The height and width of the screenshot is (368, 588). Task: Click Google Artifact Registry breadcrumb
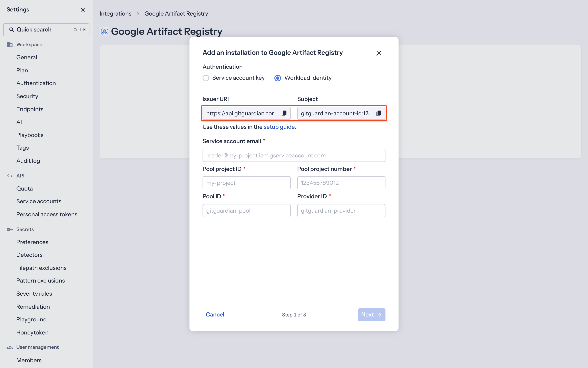coord(176,14)
